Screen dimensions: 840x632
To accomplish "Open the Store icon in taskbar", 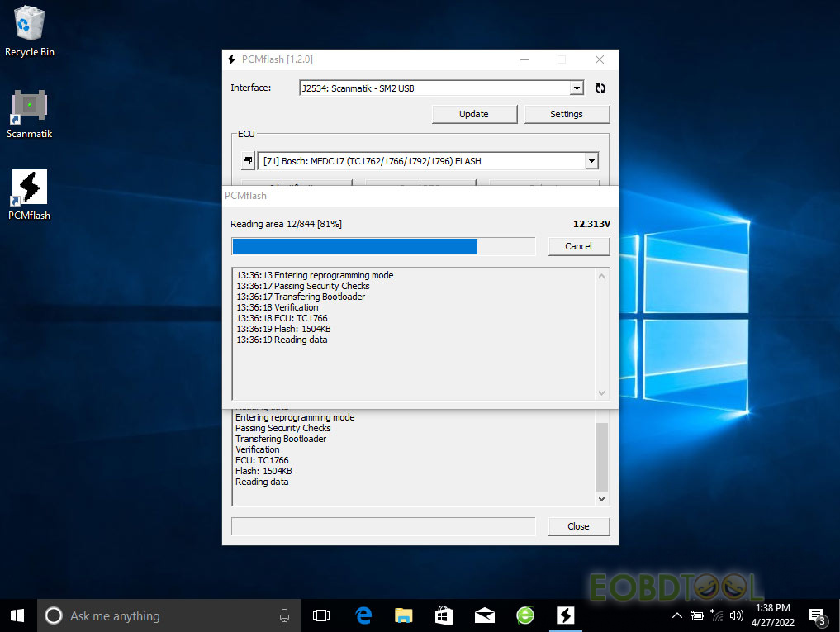I will (x=444, y=615).
